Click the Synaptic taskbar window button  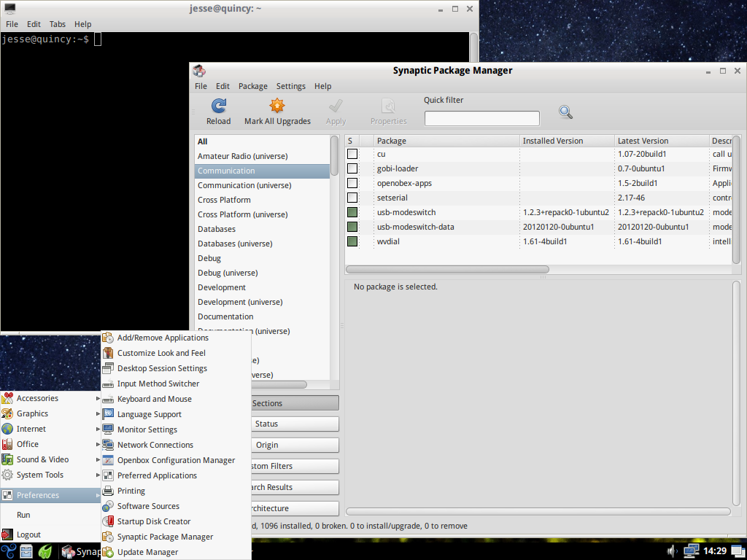click(81, 551)
